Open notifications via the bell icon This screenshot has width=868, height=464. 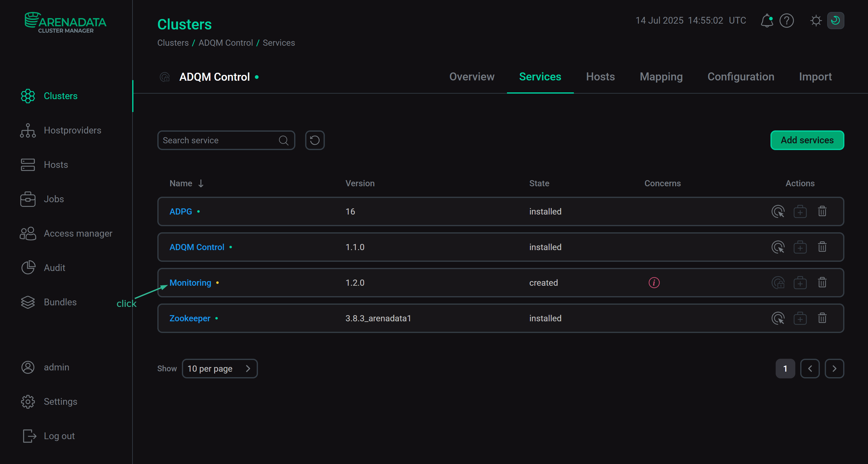pos(767,21)
